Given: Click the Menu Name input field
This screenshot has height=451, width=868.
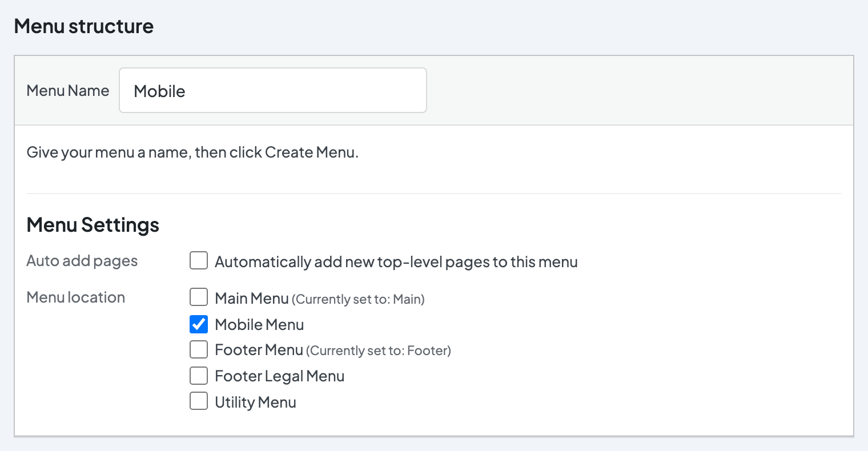Looking at the screenshot, I should point(272,90).
